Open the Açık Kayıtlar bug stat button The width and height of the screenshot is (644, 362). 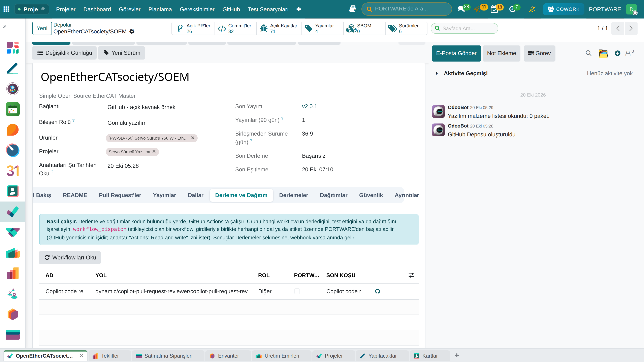click(279, 28)
